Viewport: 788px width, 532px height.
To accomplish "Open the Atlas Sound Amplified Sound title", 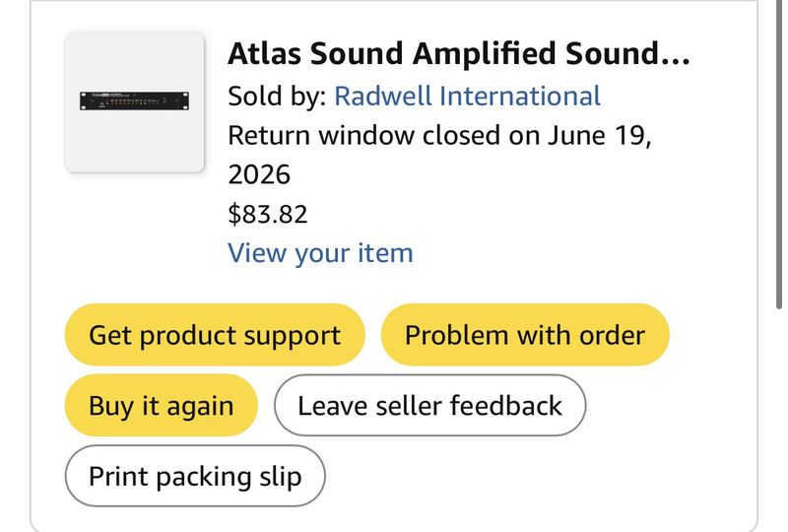I will (459, 53).
